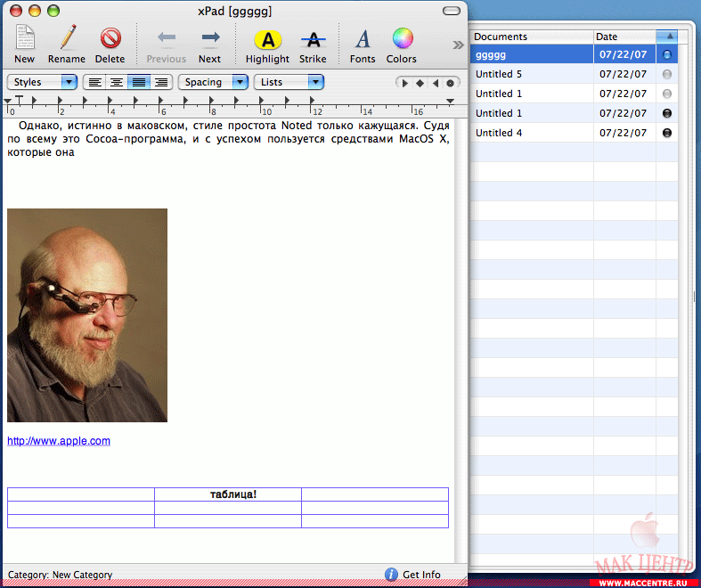Image resolution: width=701 pixels, height=588 pixels.
Task: Select decimal tab stop circle button
Action: pyautogui.click(x=450, y=83)
